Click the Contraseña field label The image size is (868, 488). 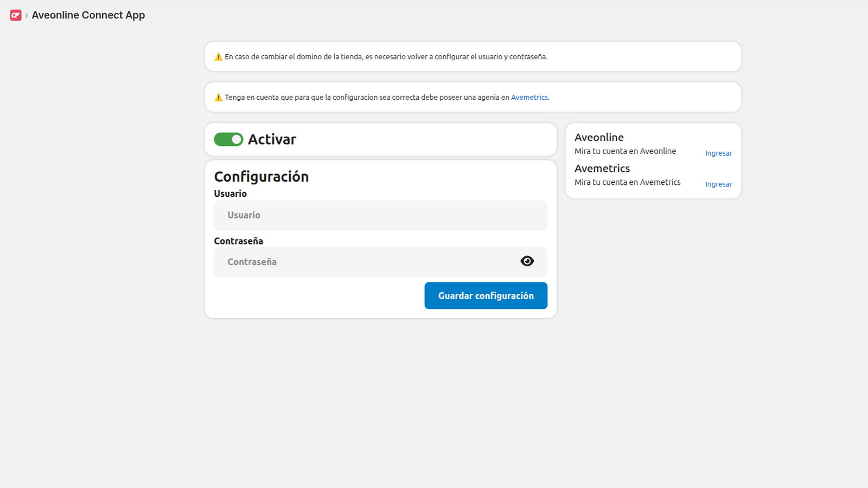pyautogui.click(x=238, y=241)
